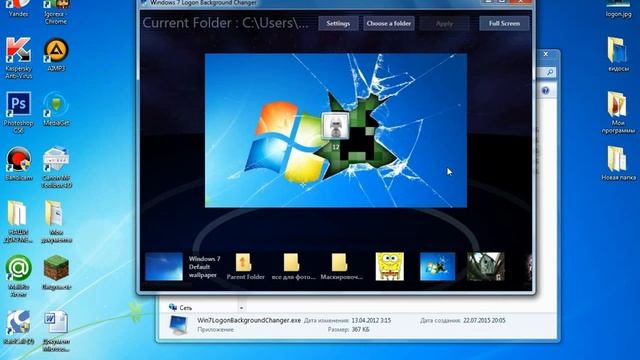Open Settings in Logon Background Changer
This screenshot has width=640, height=360.
click(x=338, y=23)
